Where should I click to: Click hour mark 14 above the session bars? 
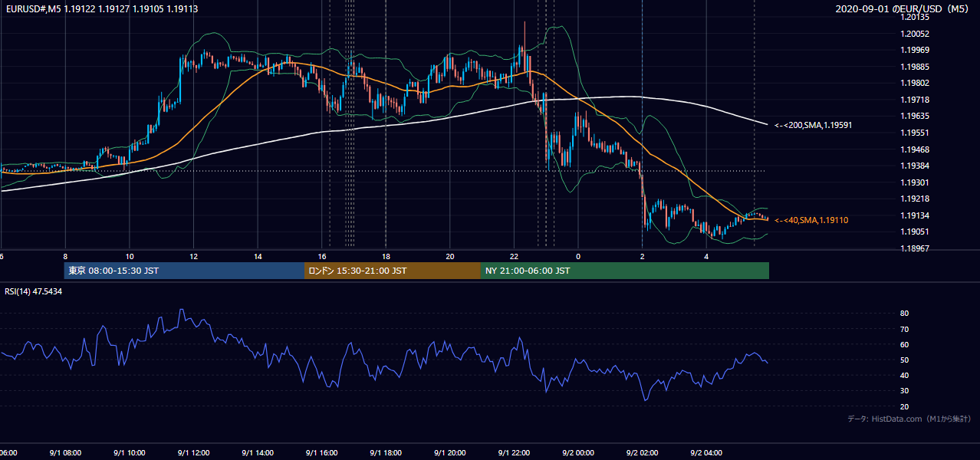[258, 257]
